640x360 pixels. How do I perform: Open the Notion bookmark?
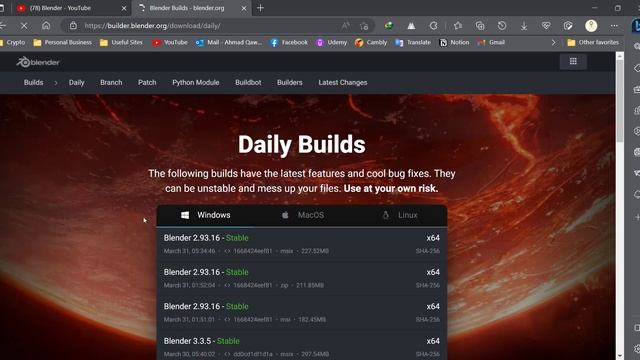coord(454,42)
